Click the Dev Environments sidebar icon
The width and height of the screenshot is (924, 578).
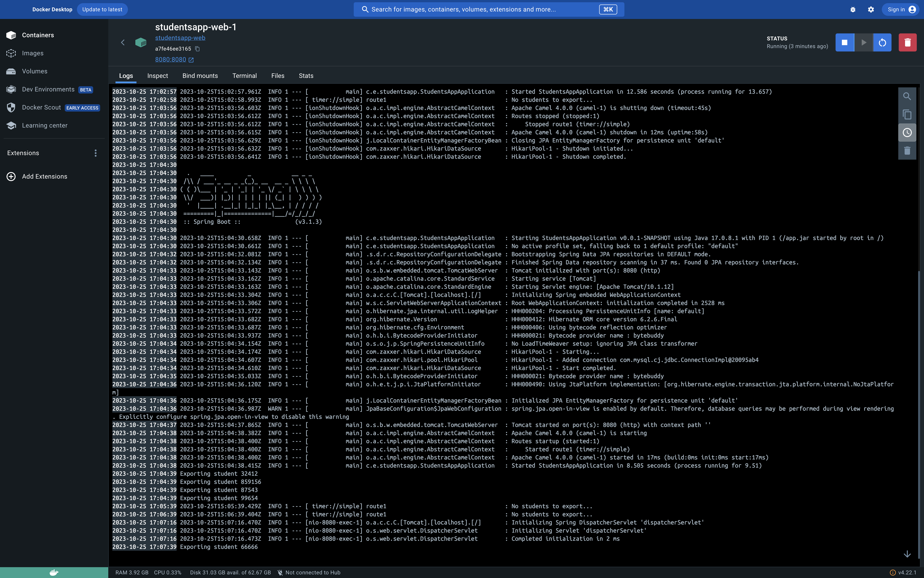point(11,89)
